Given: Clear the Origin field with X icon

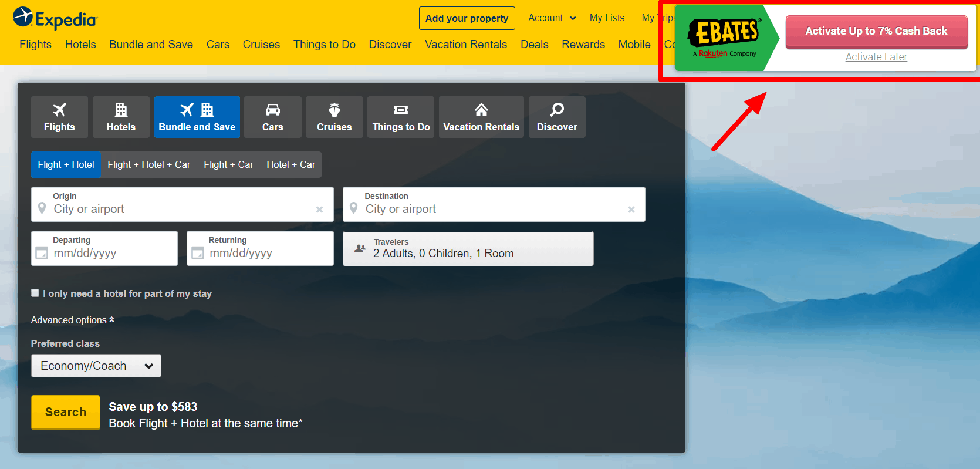Looking at the screenshot, I should pyautogui.click(x=319, y=210).
